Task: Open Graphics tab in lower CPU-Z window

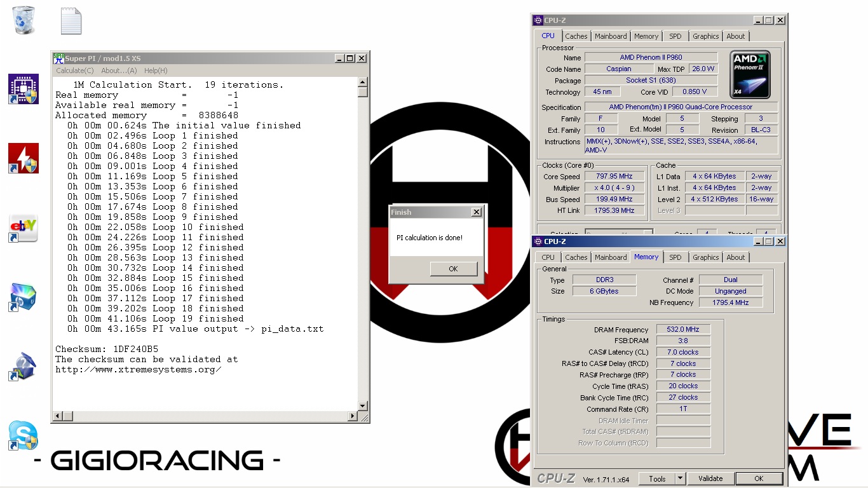Action: pyautogui.click(x=706, y=257)
